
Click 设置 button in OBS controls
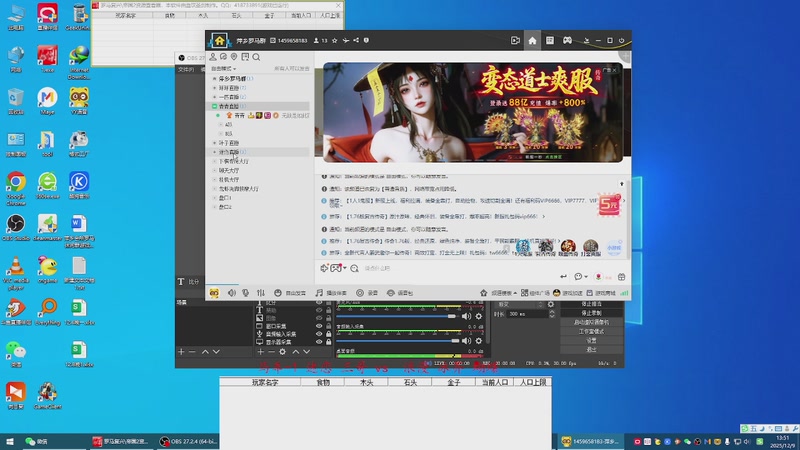pyautogui.click(x=591, y=340)
